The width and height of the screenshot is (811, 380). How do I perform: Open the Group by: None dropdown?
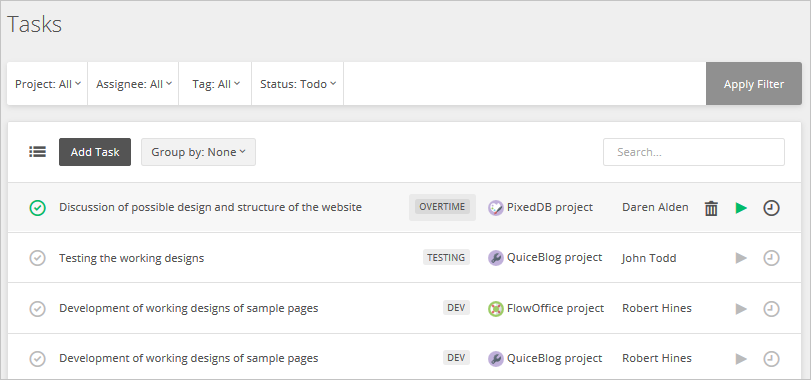point(198,152)
